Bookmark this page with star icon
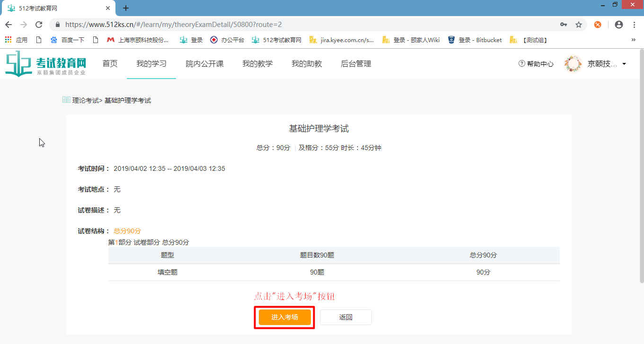This screenshot has width=644, height=344. tap(579, 25)
